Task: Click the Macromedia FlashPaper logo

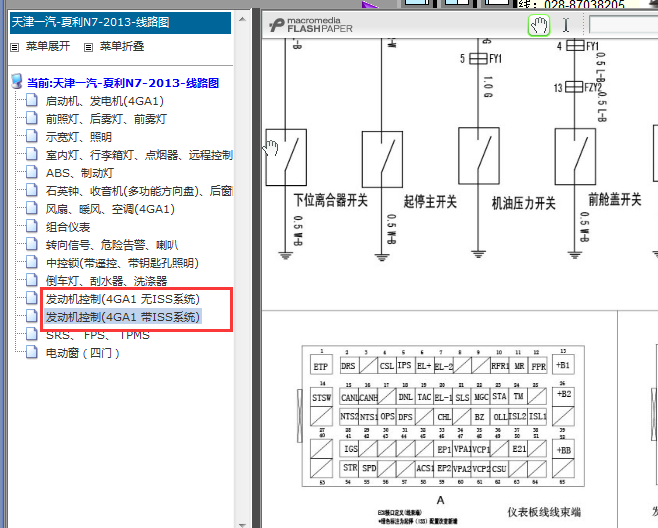Action: [311, 25]
